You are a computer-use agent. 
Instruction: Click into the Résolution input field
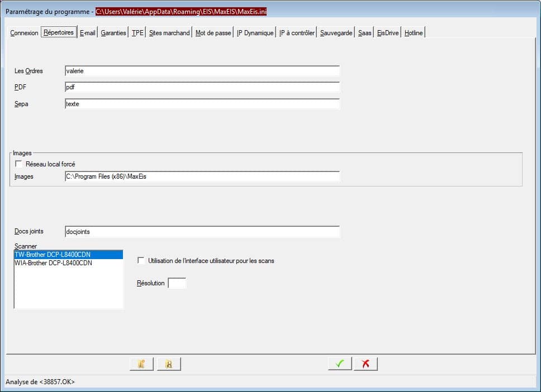tap(177, 284)
